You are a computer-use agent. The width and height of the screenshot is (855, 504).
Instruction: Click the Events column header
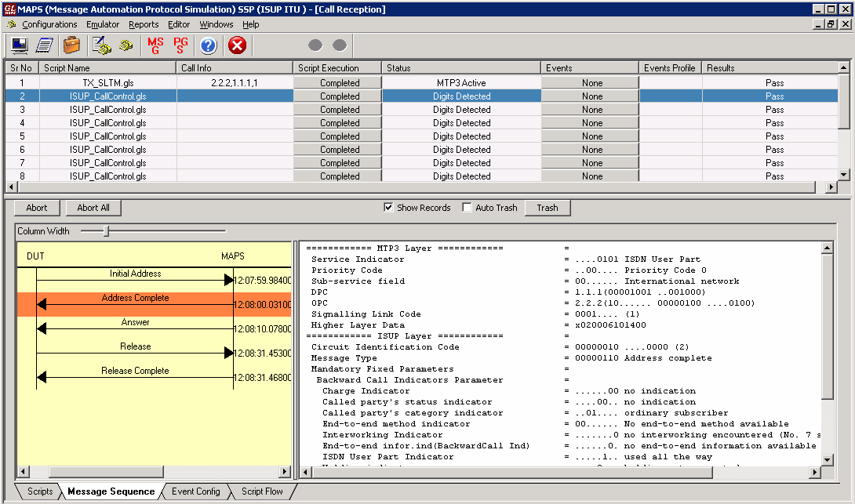(x=590, y=68)
